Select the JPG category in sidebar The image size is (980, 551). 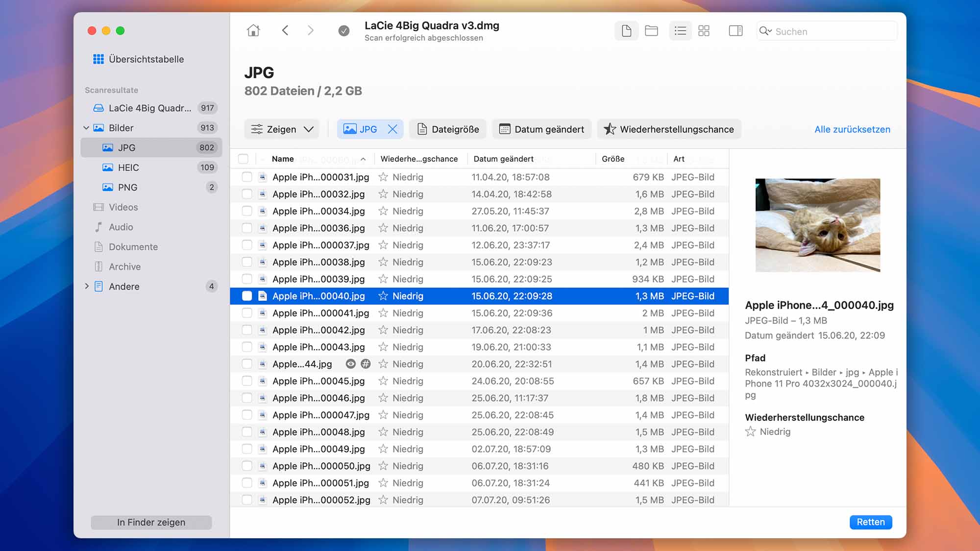click(x=151, y=147)
